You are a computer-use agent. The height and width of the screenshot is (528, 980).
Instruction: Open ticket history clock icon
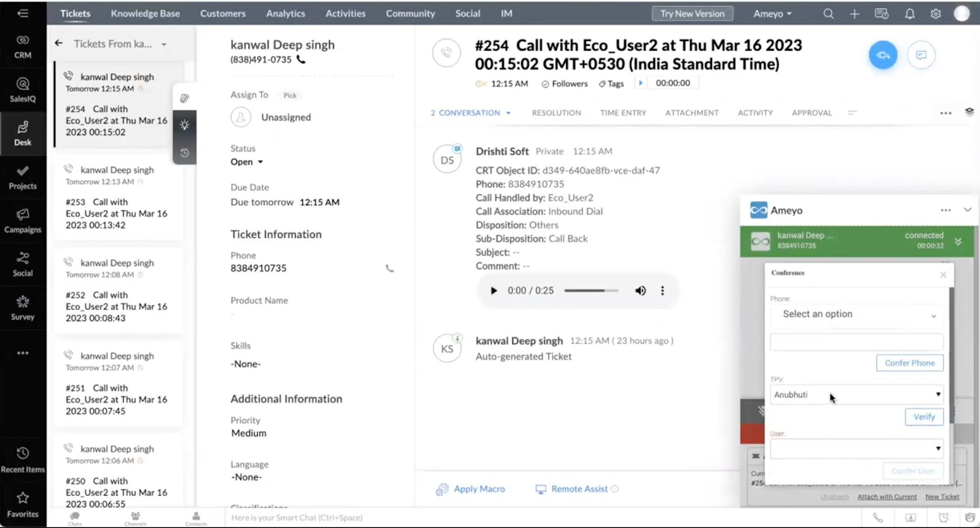pos(184,152)
